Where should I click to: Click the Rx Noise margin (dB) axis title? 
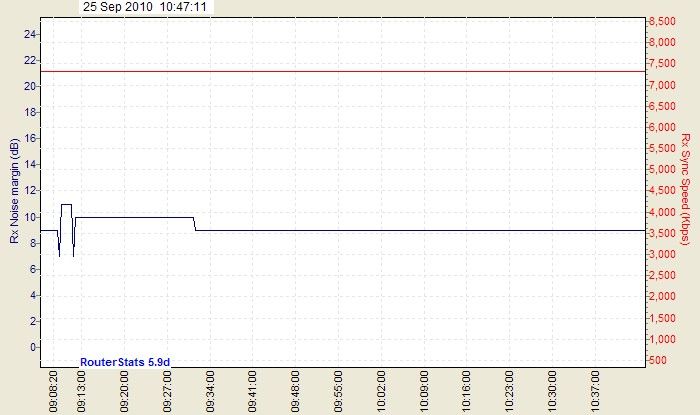13,191
